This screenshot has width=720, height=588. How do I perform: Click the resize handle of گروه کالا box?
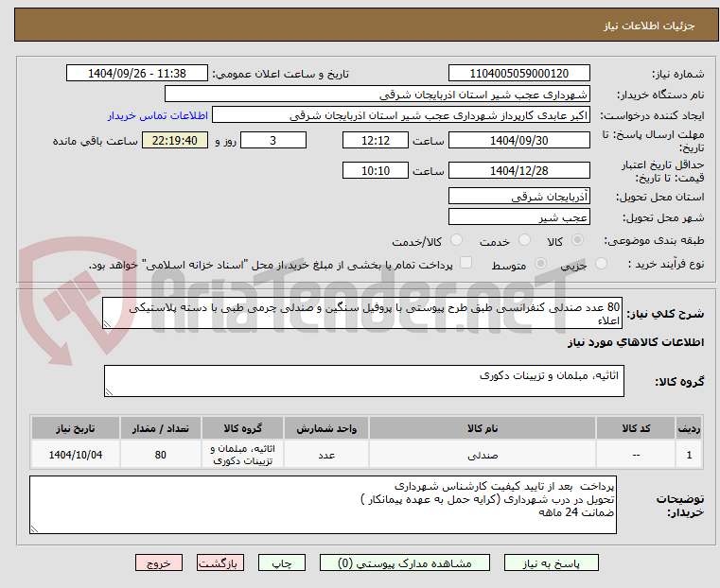pyautogui.click(x=109, y=391)
